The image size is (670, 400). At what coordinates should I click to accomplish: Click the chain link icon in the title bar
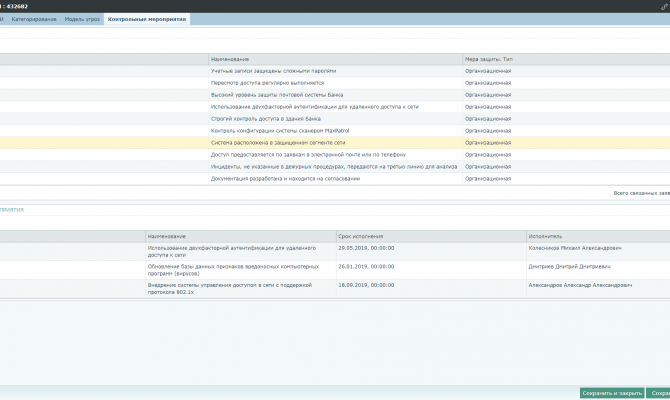point(664,6)
